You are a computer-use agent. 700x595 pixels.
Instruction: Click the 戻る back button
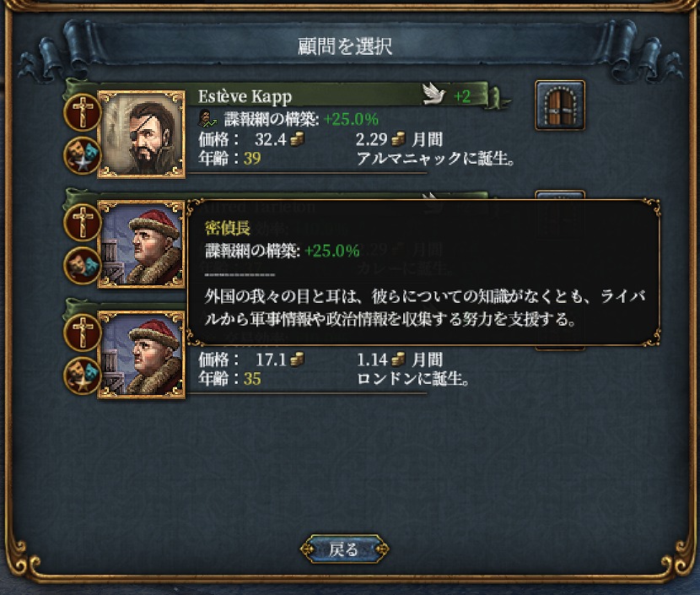click(x=344, y=549)
